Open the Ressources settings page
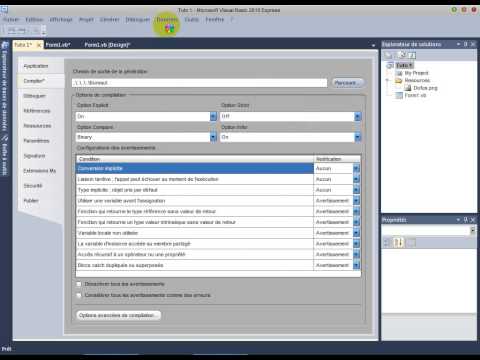The height and width of the screenshot is (360, 480). (37, 126)
